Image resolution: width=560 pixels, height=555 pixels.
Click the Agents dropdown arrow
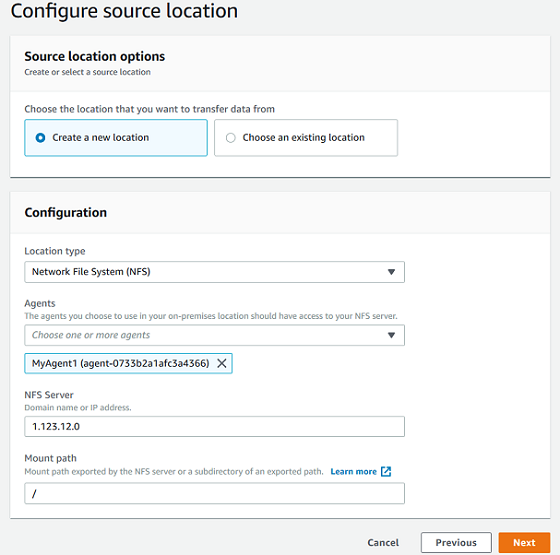pos(391,335)
